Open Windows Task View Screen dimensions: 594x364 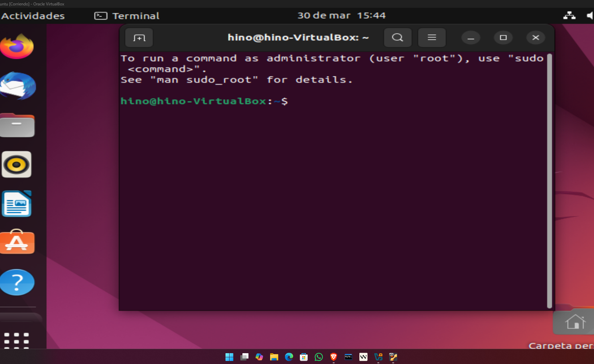(x=244, y=357)
